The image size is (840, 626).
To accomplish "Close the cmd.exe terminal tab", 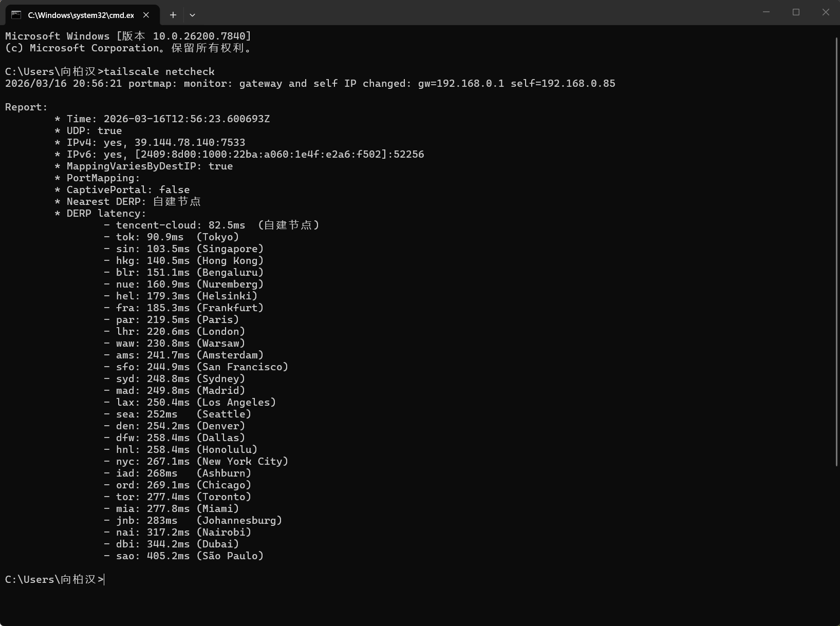I will (x=146, y=15).
